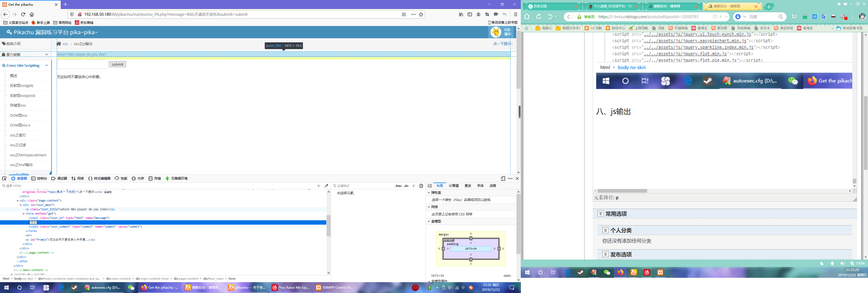Click the HTML tree vertical scrollbar thumb
This screenshot has height=293, width=868.
(328, 226)
